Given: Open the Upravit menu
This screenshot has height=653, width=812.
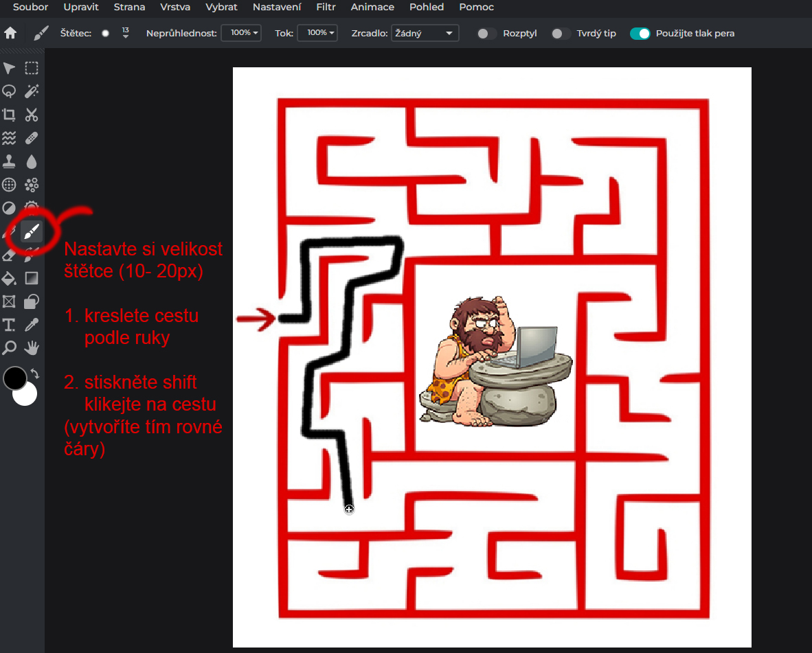Looking at the screenshot, I should click(x=81, y=8).
